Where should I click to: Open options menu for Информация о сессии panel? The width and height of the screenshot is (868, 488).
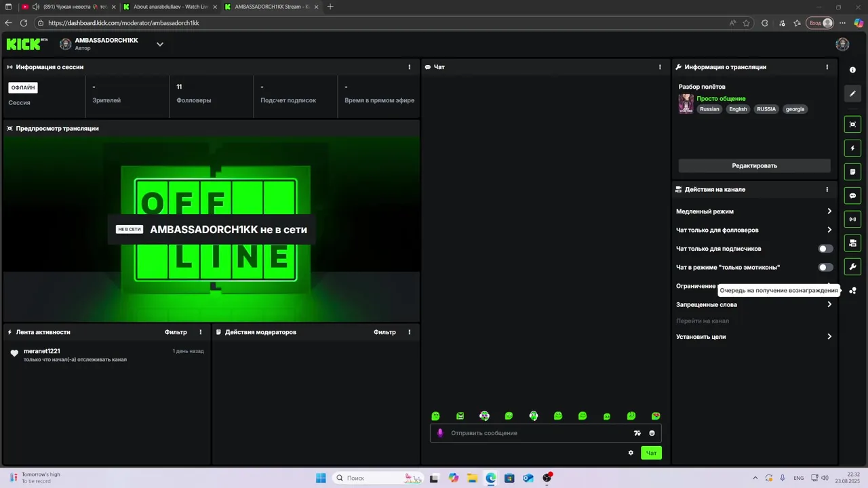click(x=410, y=67)
